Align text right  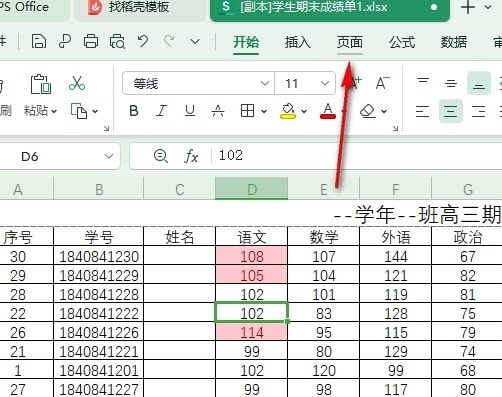479,111
